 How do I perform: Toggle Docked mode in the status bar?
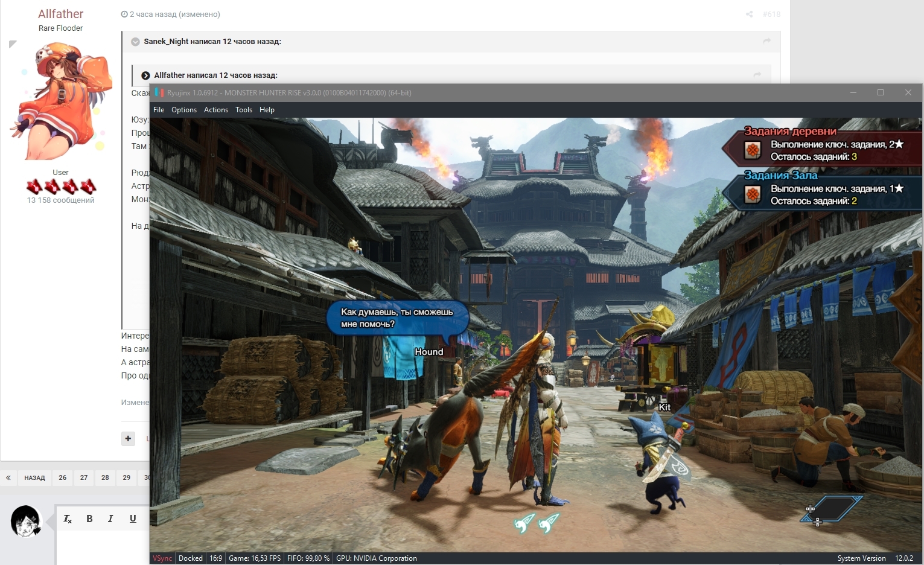(191, 558)
